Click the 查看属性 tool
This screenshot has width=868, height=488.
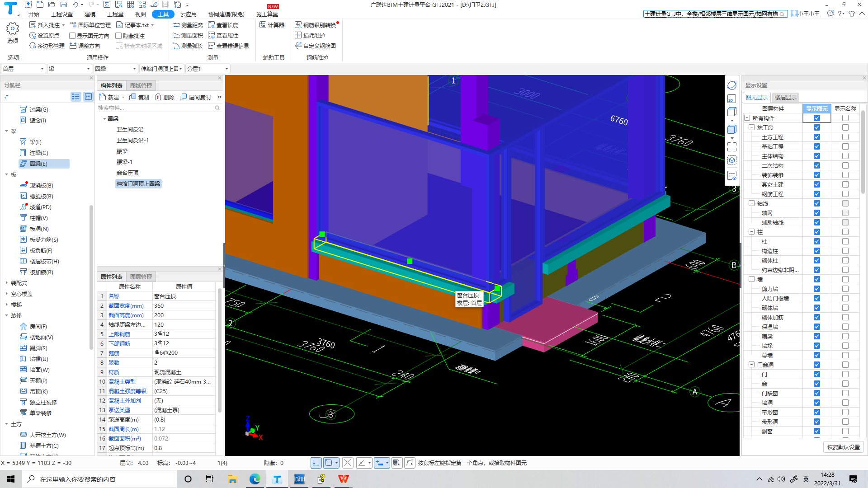223,36
